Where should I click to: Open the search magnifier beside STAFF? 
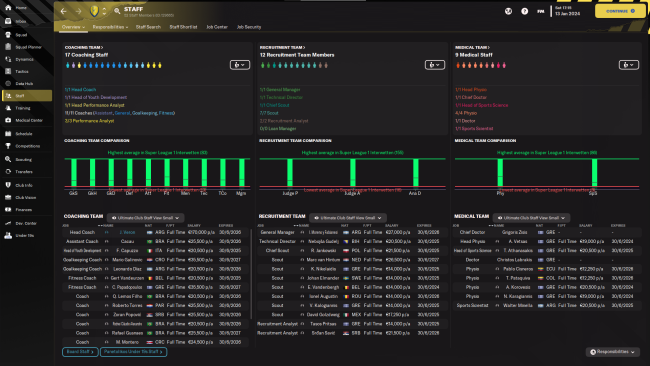117,11
